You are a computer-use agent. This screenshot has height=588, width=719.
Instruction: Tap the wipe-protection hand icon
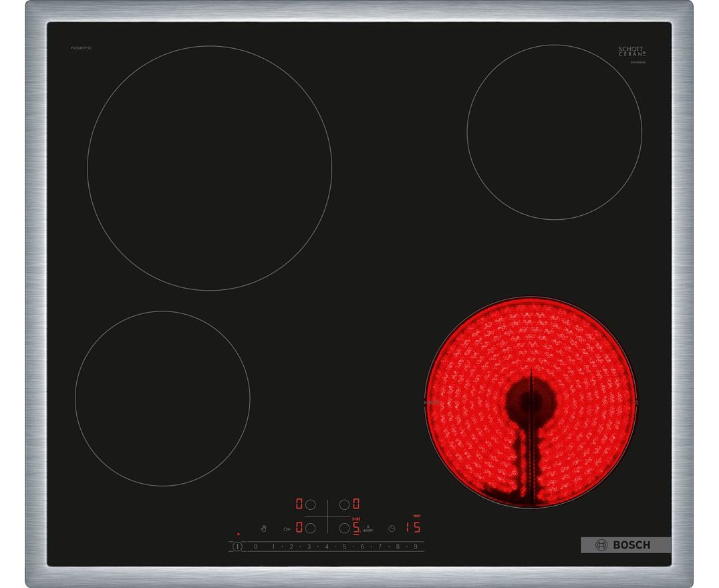[x=263, y=529]
